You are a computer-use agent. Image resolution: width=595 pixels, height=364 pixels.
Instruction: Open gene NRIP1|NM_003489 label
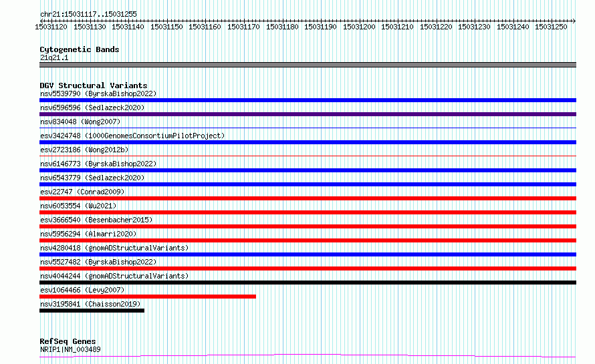[x=70, y=349]
